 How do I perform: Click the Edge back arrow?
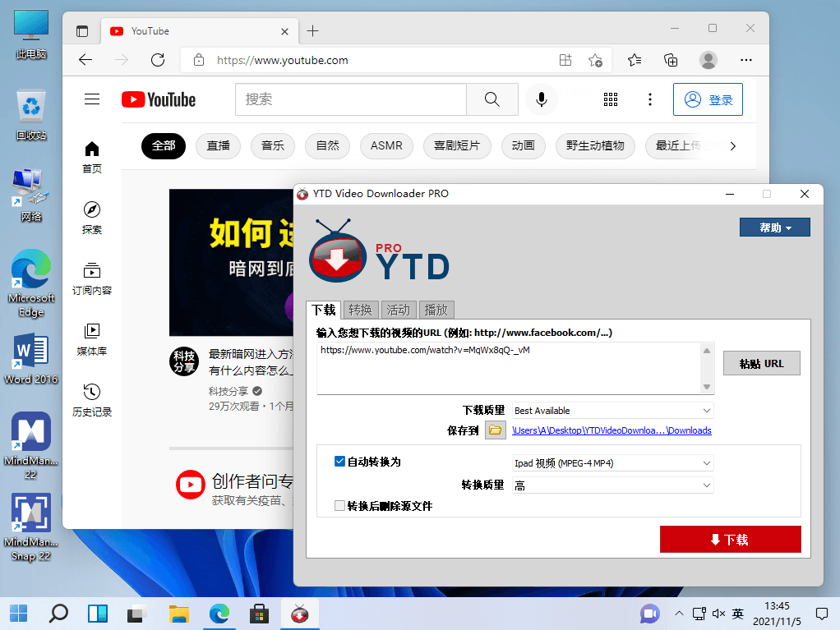pos(85,60)
